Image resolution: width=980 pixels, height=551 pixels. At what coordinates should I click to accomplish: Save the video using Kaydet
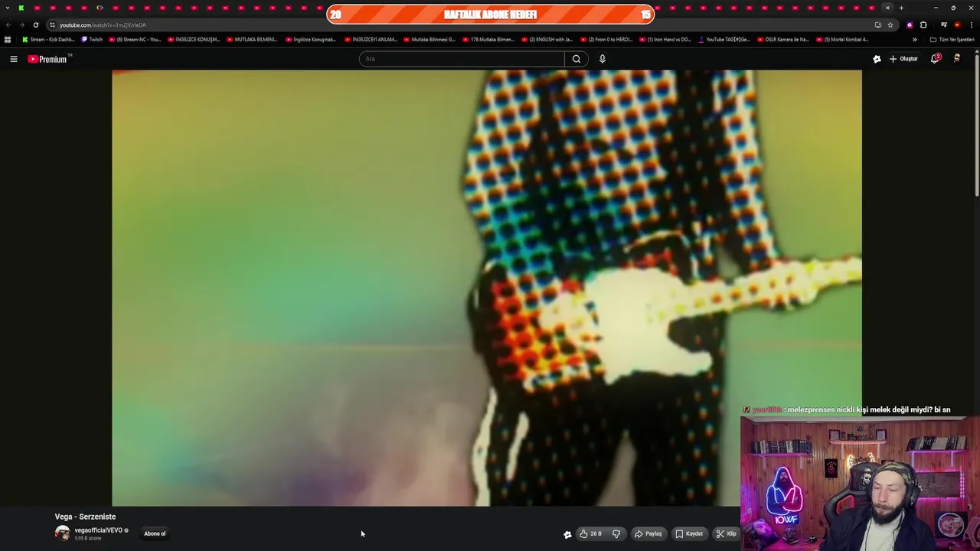689,533
